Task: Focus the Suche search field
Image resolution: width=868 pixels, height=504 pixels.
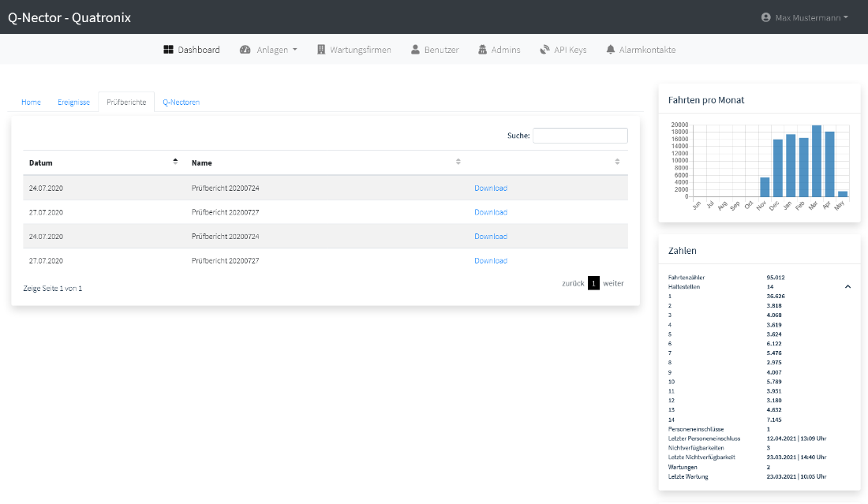Action: click(580, 136)
